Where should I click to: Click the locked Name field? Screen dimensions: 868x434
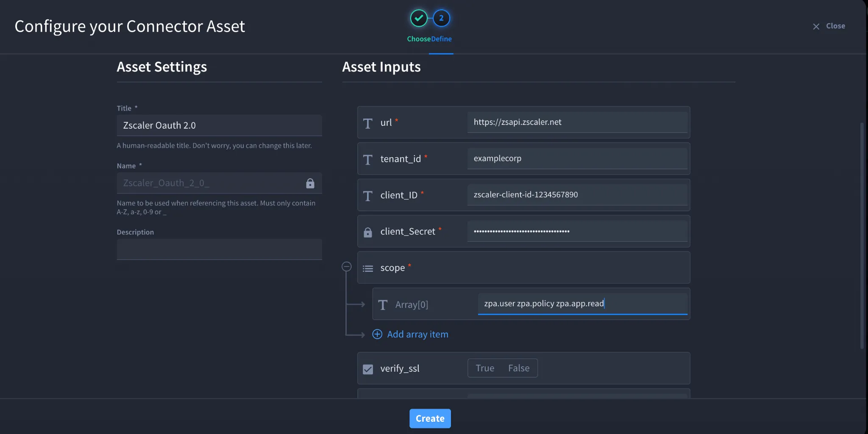220,183
